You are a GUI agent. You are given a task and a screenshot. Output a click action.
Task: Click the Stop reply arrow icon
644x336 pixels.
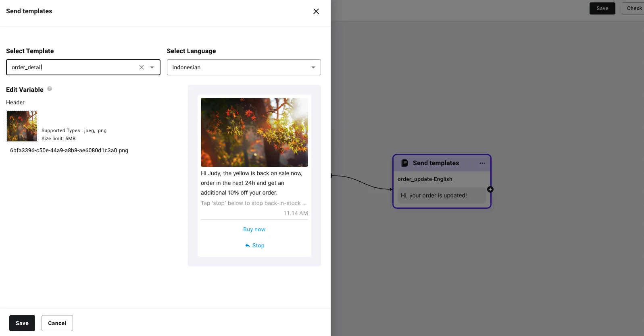click(248, 245)
